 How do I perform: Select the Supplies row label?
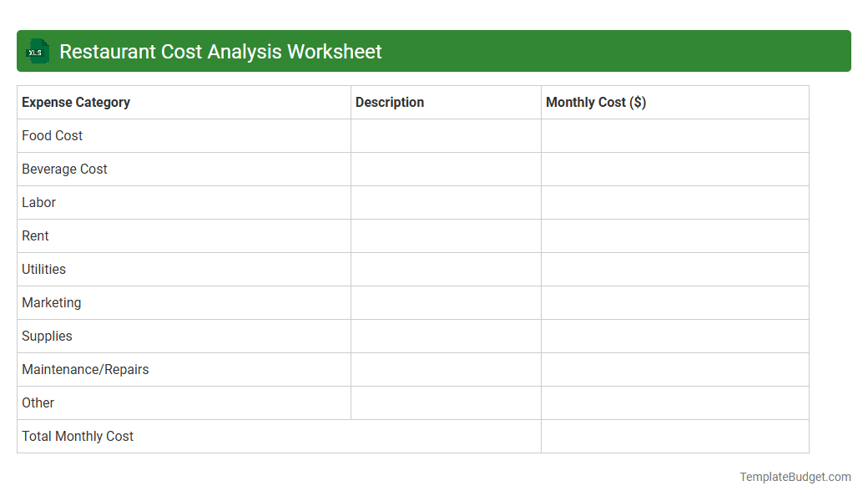[47, 336]
